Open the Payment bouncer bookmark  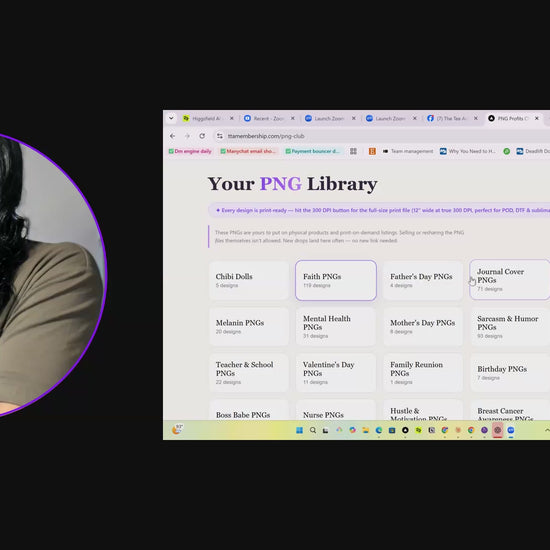point(312,151)
